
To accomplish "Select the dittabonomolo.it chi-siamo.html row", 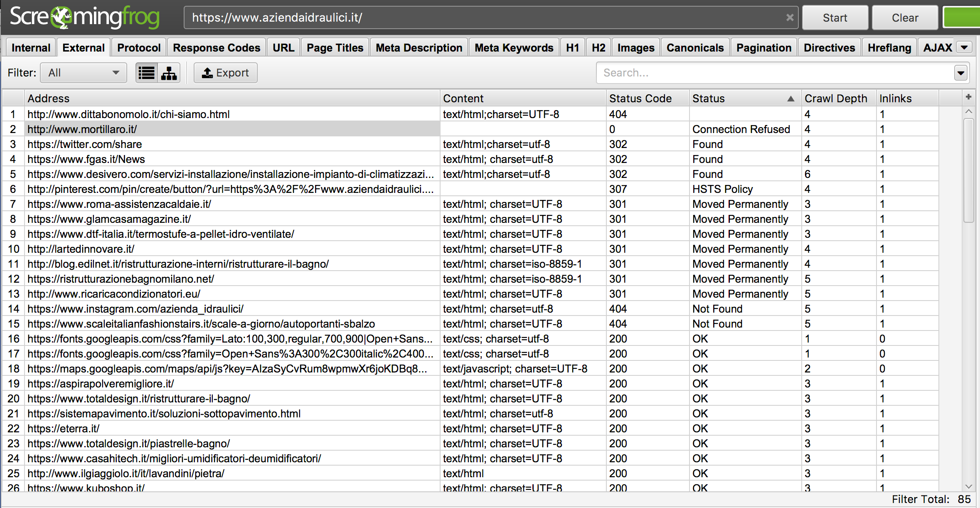I will pos(470,114).
